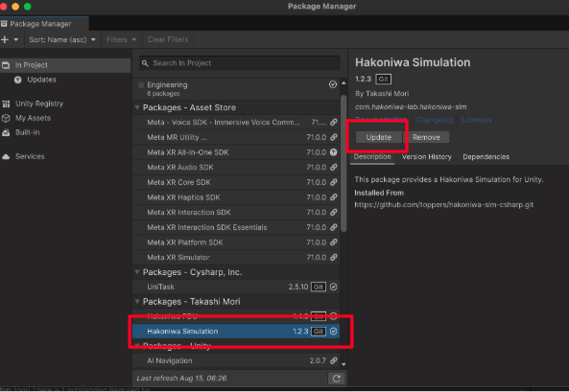Open the Licenses link
The width and height of the screenshot is (569, 392).
pyautogui.click(x=477, y=120)
